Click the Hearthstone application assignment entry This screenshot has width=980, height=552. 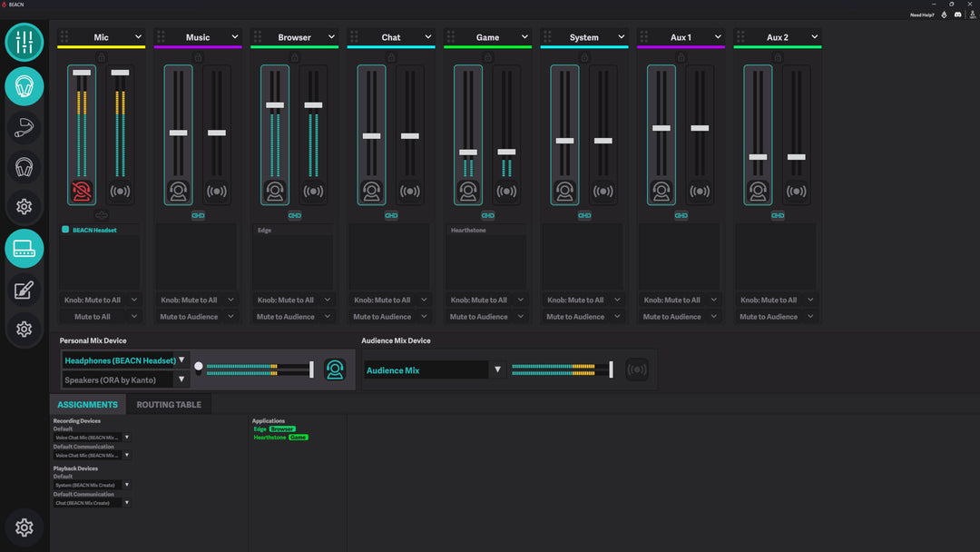[x=270, y=438]
